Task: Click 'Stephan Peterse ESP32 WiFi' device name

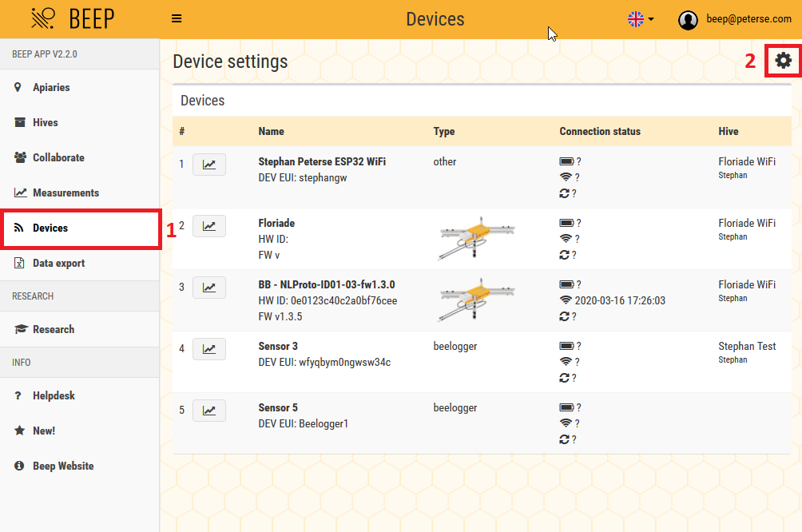Action: 322,161
